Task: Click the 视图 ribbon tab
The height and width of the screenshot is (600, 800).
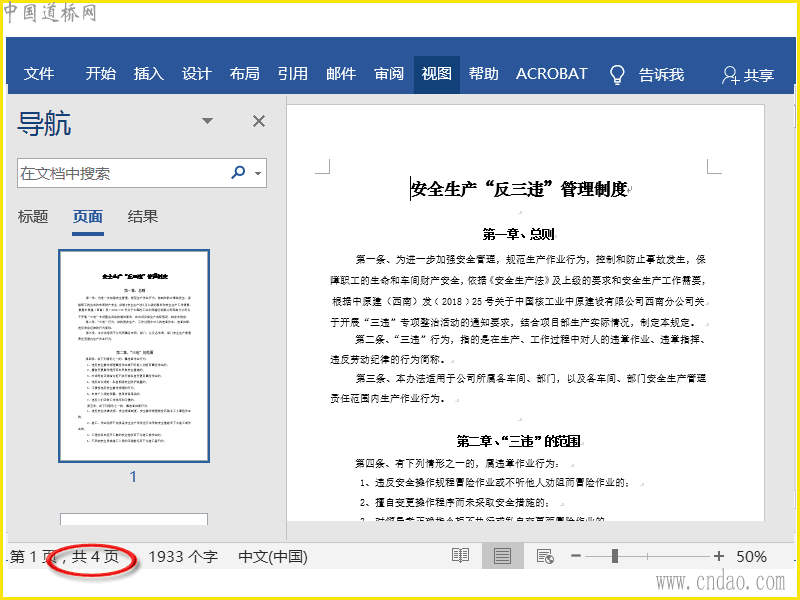Action: [x=437, y=74]
